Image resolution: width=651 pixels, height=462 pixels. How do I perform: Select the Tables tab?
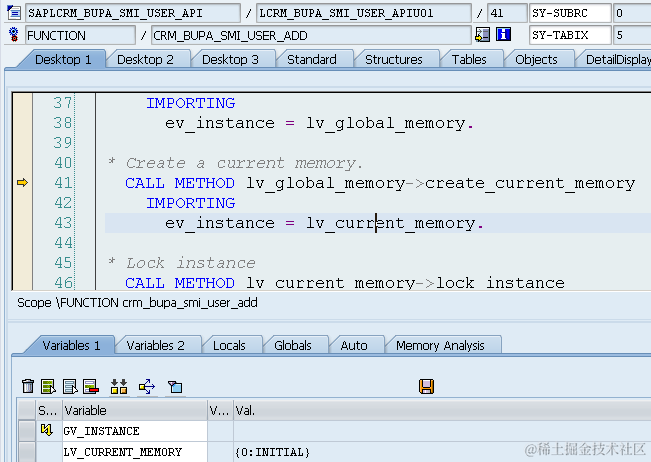tap(469, 59)
